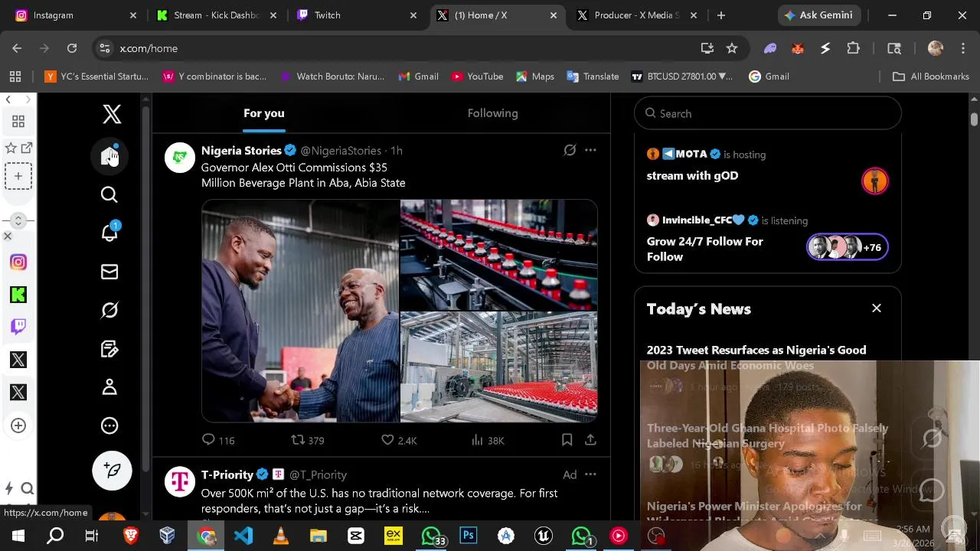Join Grow 24/7 Follow For Follow space
Image resolution: width=980 pixels, height=551 pixels.
click(768, 240)
